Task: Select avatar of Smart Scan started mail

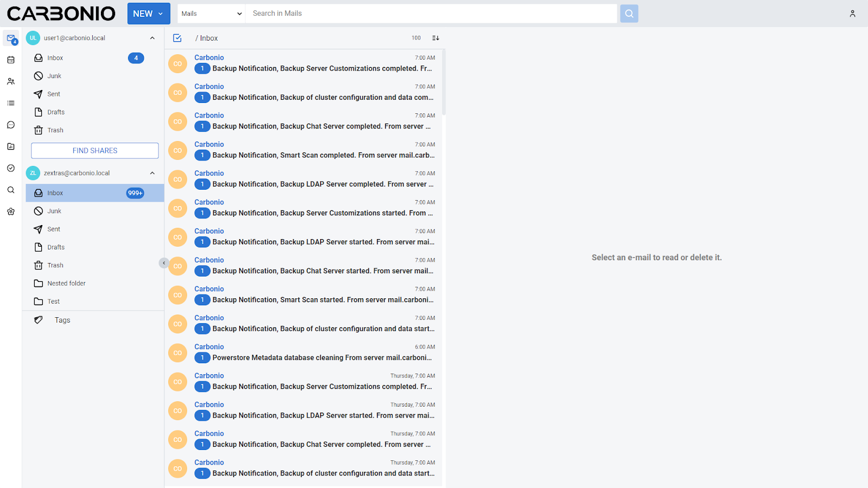Action: pyautogui.click(x=177, y=295)
